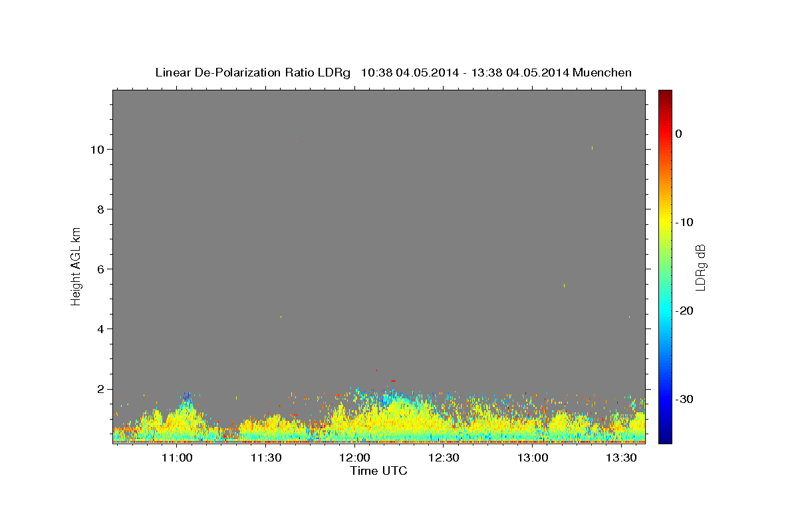
Task: Click the colorbar value label '0'
Action: (x=678, y=134)
